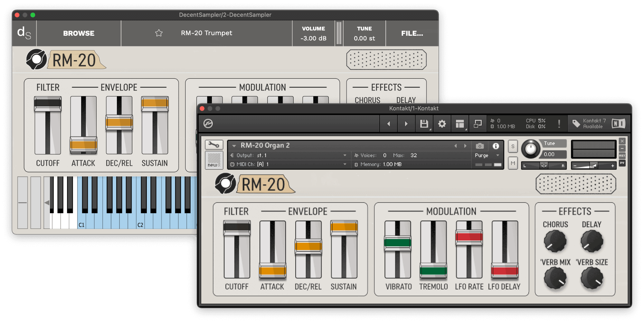Click the Kontakt toolbar previous arrow button
644x322 pixels.
point(389,124)
